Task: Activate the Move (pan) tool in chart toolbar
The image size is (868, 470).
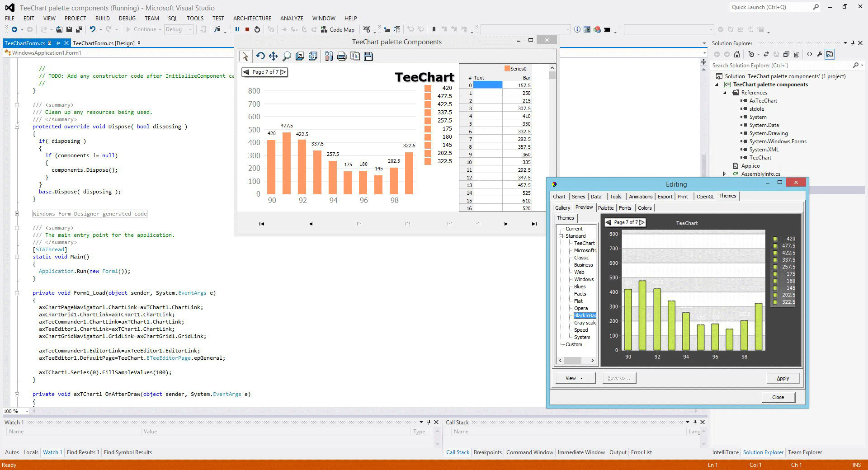Action: [x=273, y=56]
